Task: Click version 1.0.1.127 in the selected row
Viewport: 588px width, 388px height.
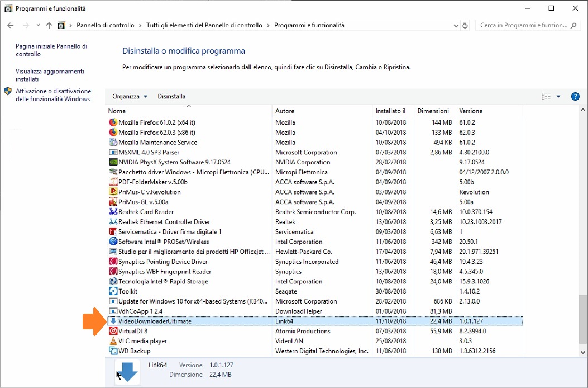Action: [x=471, y=321]
